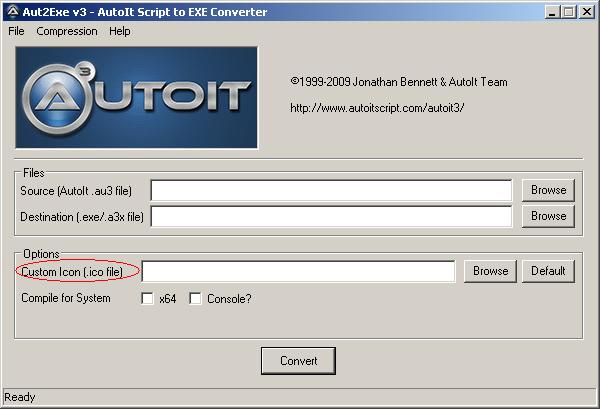
Task: Enable the x64 compile checkbox
Action: pyautogui.click(x=147, y=298)
